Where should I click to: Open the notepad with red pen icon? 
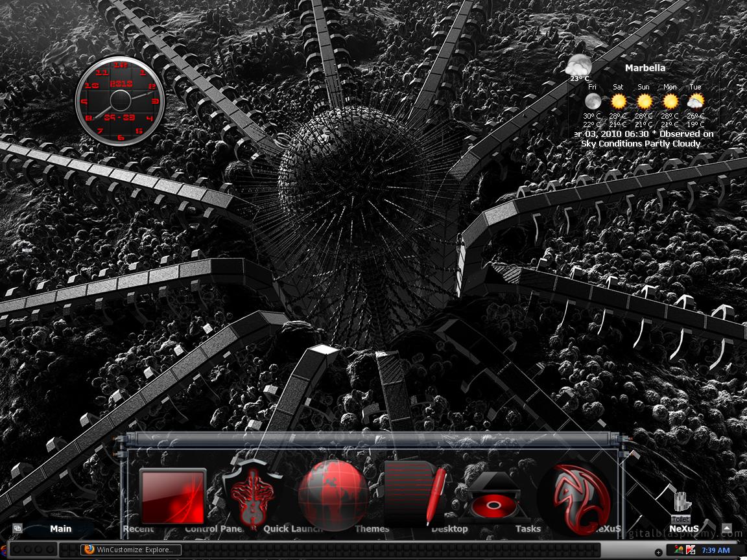click(415, 493)
